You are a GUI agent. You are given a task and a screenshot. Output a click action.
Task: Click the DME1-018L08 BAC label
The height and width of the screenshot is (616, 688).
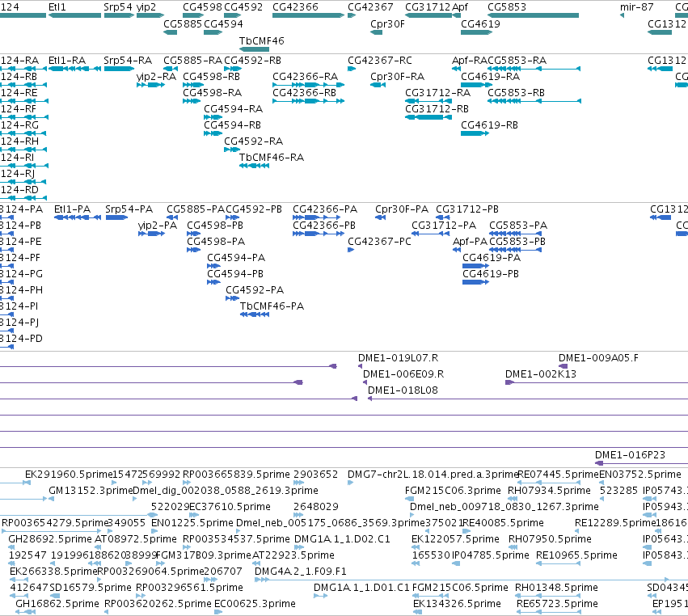(x=403, y=390)
